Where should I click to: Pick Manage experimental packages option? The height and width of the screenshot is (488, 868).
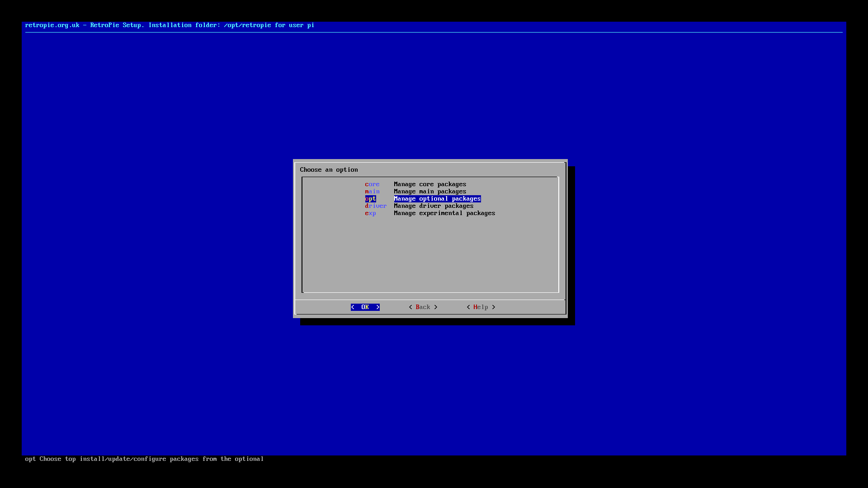[430, 213]
